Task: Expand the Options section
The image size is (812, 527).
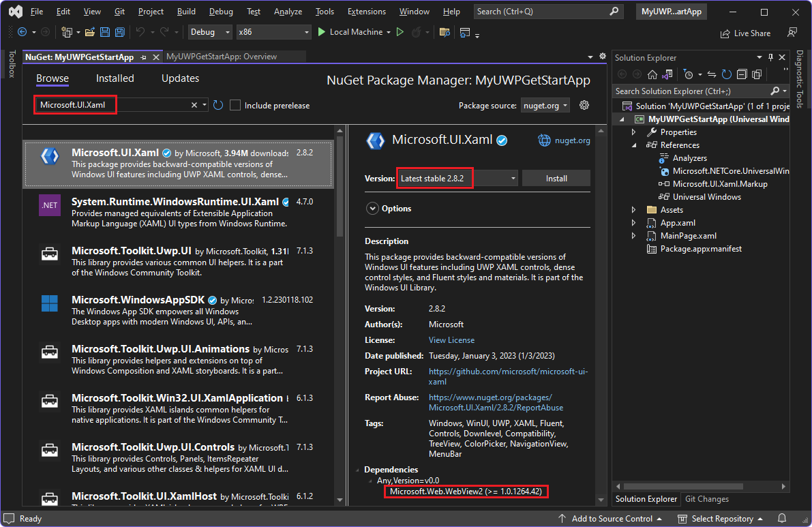Action: [372, 209]
